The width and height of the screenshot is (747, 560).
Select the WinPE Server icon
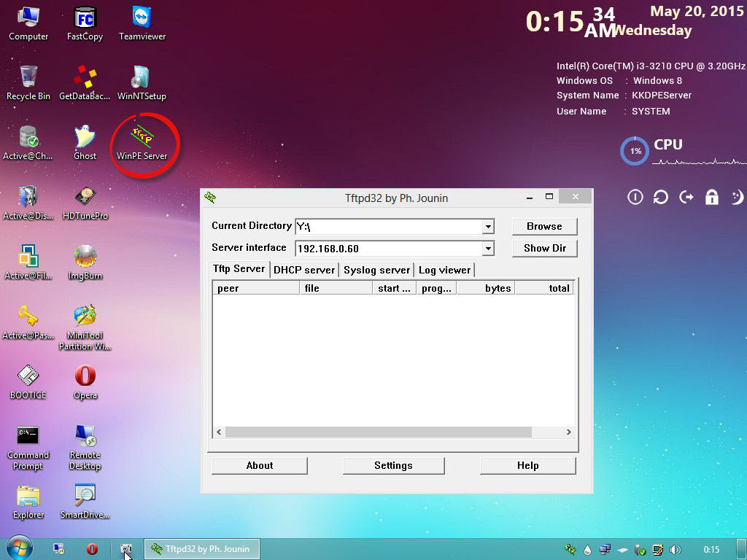click(142, 143)
